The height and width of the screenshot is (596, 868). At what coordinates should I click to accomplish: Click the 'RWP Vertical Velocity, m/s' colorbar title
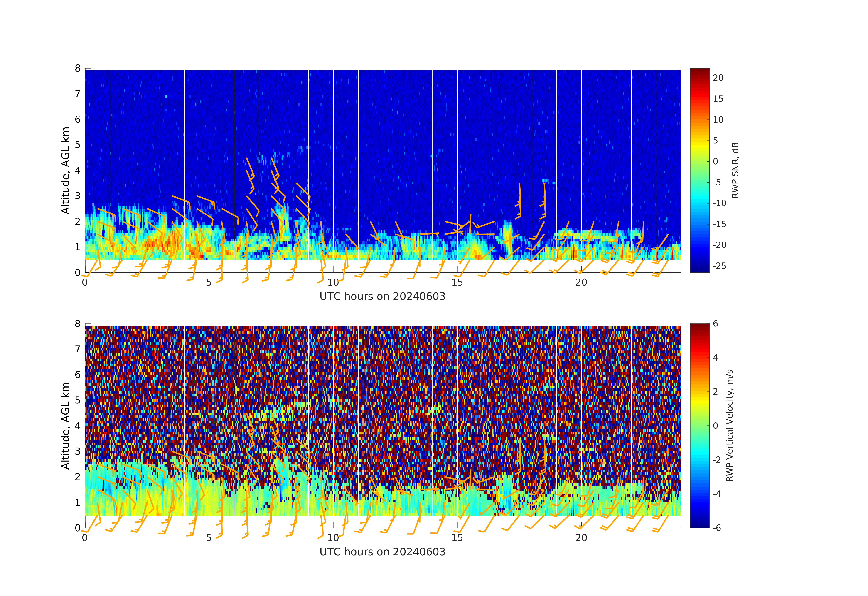point(729,426)
